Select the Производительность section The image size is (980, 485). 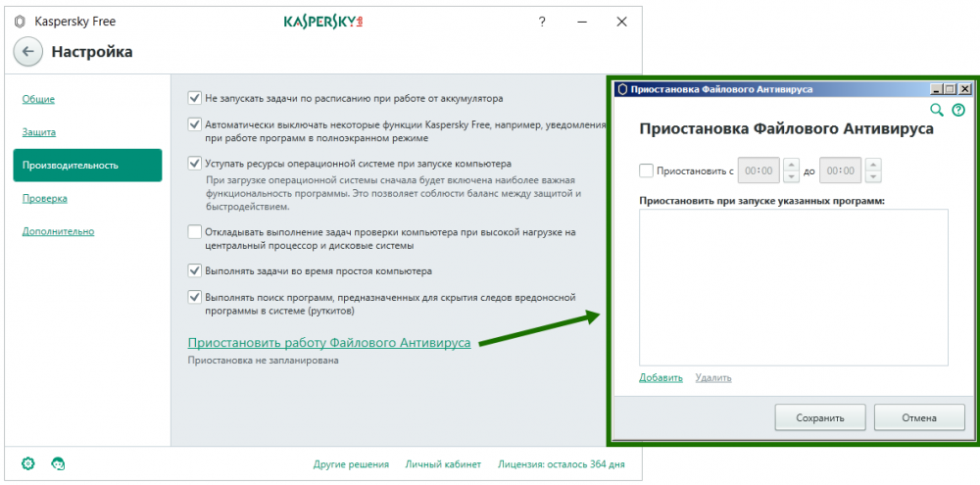coord(87,165)
